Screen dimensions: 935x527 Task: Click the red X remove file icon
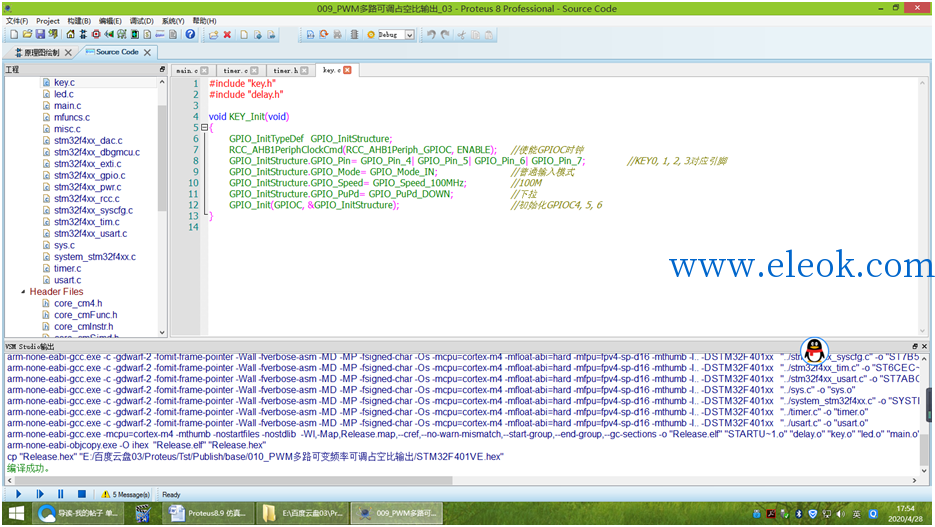(227, 35)
